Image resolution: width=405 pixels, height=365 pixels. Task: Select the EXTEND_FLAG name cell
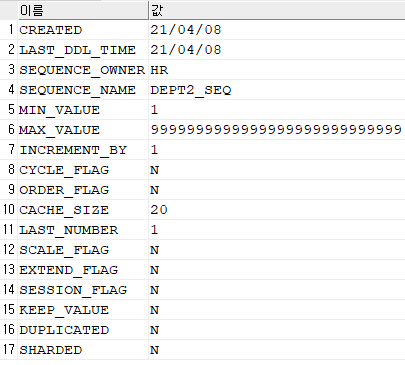pyautogui.click(x=83, y=270)
